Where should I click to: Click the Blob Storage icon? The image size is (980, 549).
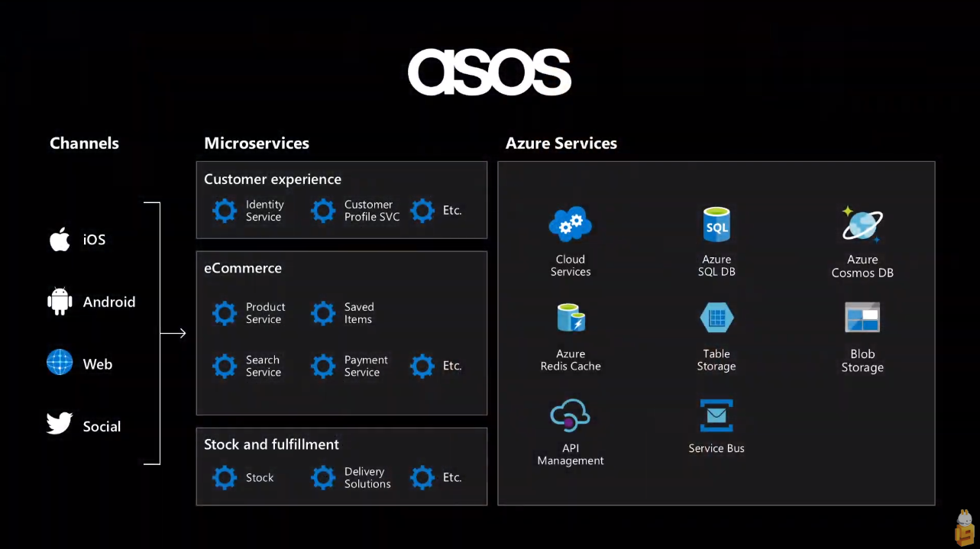tap(862, 318)
